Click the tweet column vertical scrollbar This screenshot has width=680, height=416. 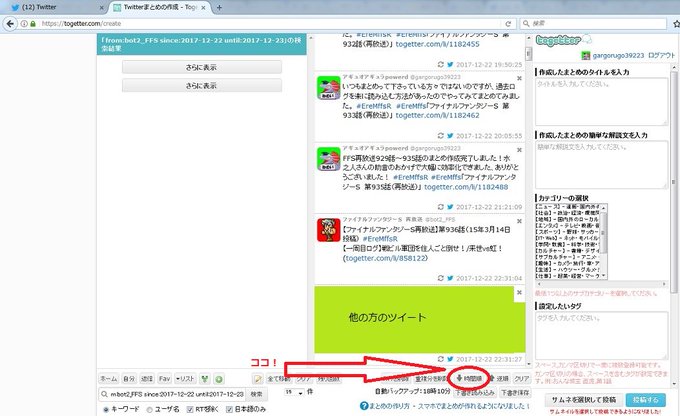528,201
